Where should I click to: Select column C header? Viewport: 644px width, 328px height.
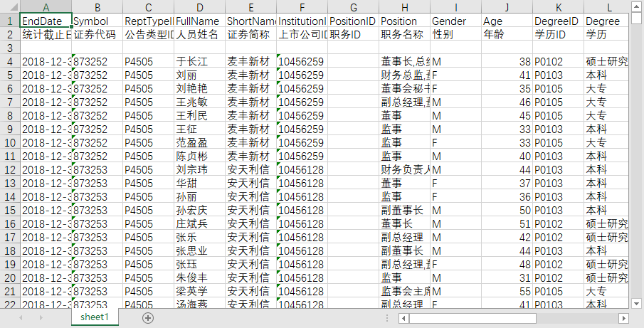click(148, 7)
